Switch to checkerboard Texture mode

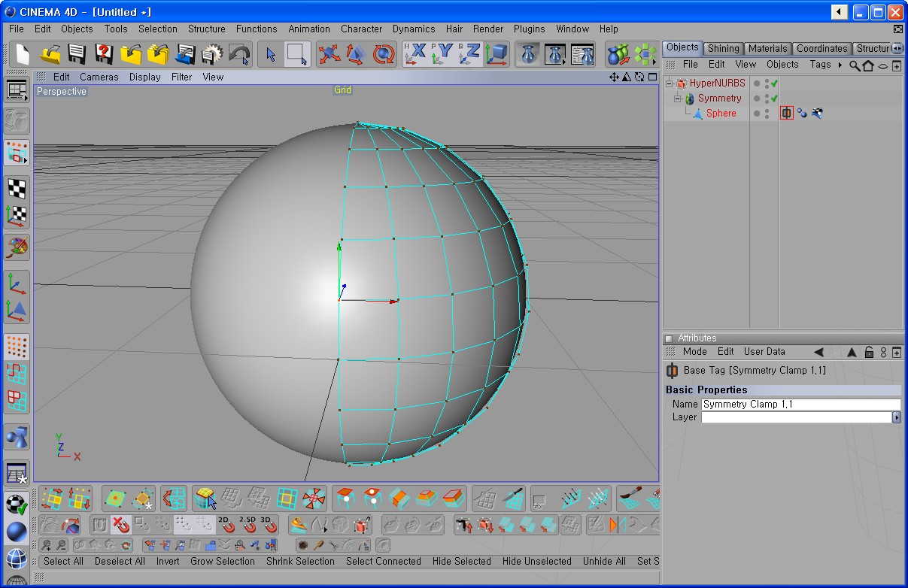(17, 188)
